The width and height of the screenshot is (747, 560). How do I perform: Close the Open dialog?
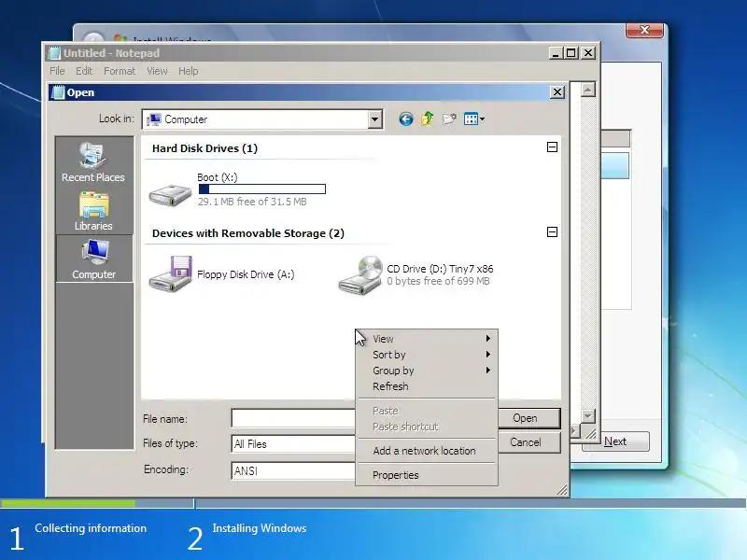(557, 91)
